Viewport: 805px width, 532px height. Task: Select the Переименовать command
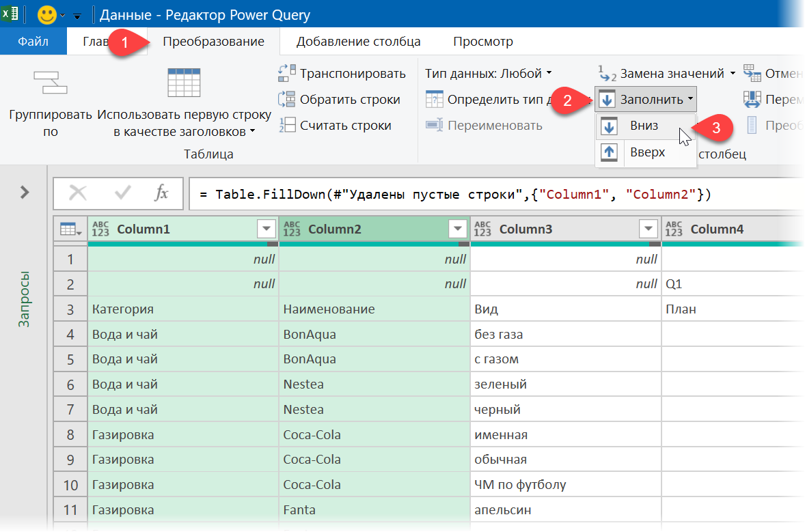coord(495,125)
